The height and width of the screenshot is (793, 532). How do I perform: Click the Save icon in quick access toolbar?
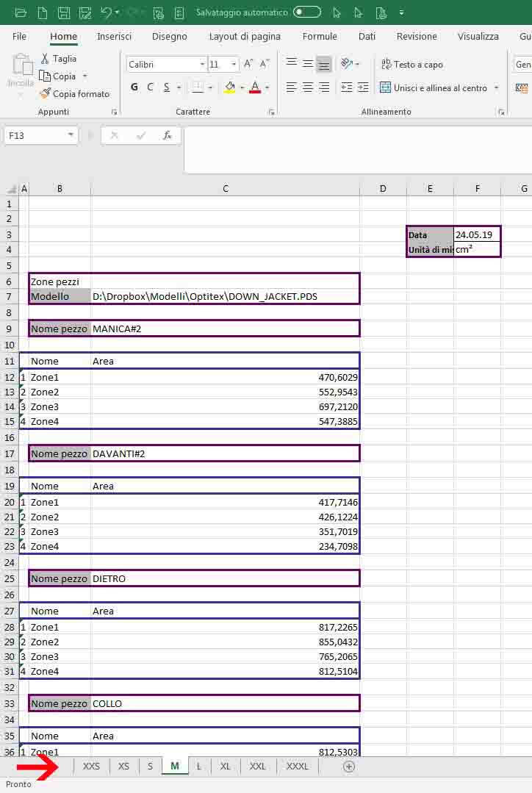(64, 12)
